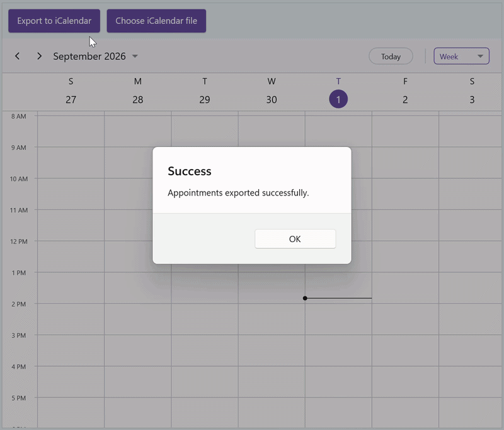
Task: Click the 'Success' dialog title
Action: 190,171
